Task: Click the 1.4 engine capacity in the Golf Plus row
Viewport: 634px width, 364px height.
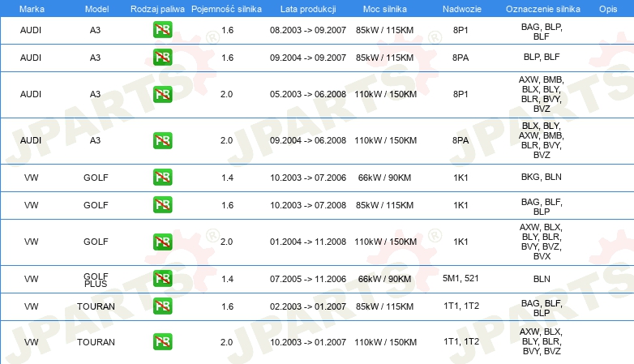Action: click(227, 279)
